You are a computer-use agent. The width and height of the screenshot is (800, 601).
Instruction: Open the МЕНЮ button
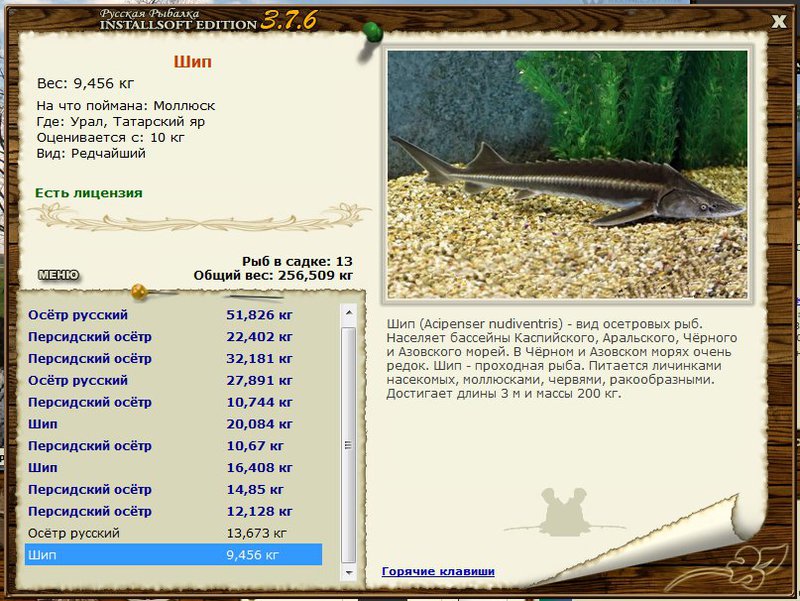coord(59,275)
